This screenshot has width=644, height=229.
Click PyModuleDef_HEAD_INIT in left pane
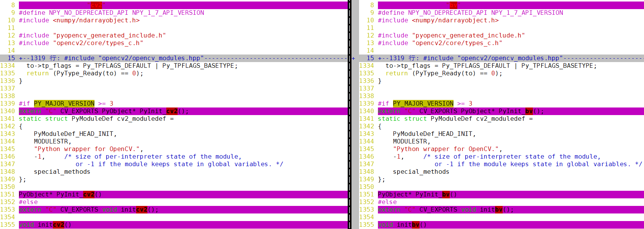pyautogui.click(x=74, y=134)
